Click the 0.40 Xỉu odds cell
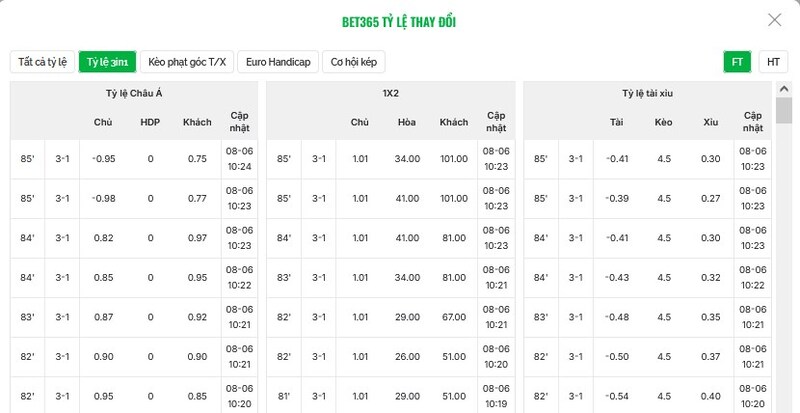The image size is (800, 413). coord(710,396)
